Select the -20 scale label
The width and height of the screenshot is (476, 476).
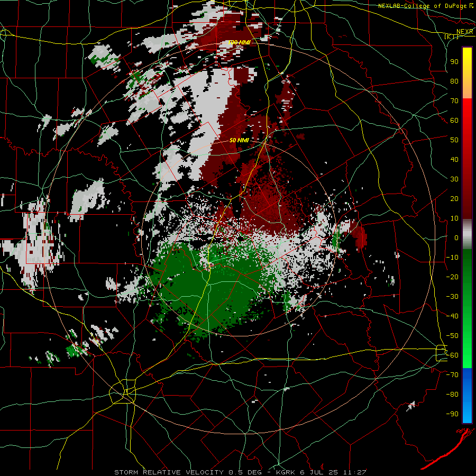[452, 277]
